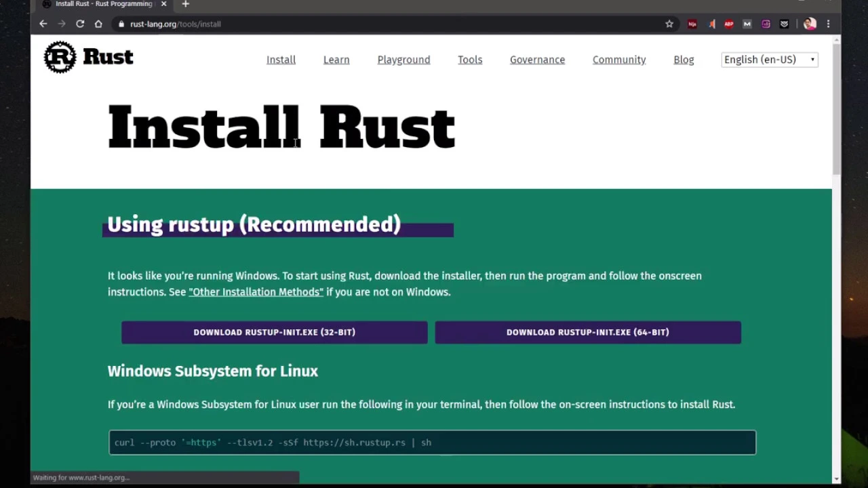Open the ABP Adblock Plus extension
868x488 pixels.
[x=729, y=24]
